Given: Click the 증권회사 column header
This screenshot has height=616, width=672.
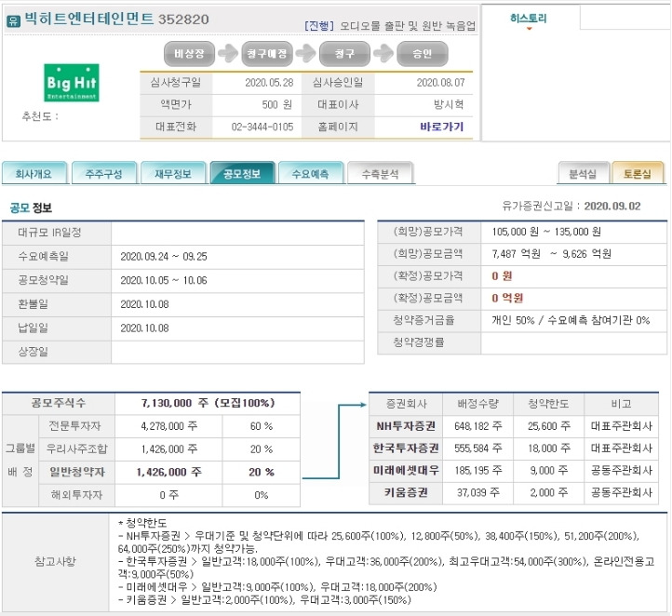Looking at the screenshot, I should [406, 404].
